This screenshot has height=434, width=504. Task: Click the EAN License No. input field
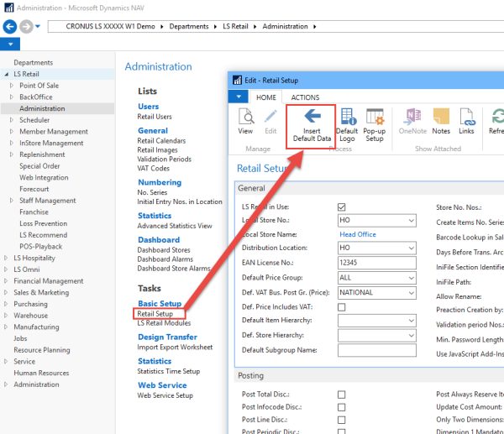[x=376, y=264]
